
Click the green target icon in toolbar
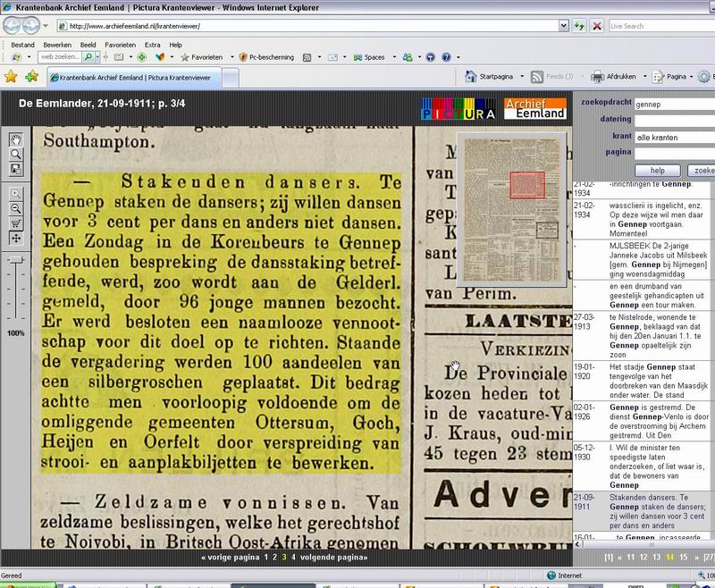142,57
